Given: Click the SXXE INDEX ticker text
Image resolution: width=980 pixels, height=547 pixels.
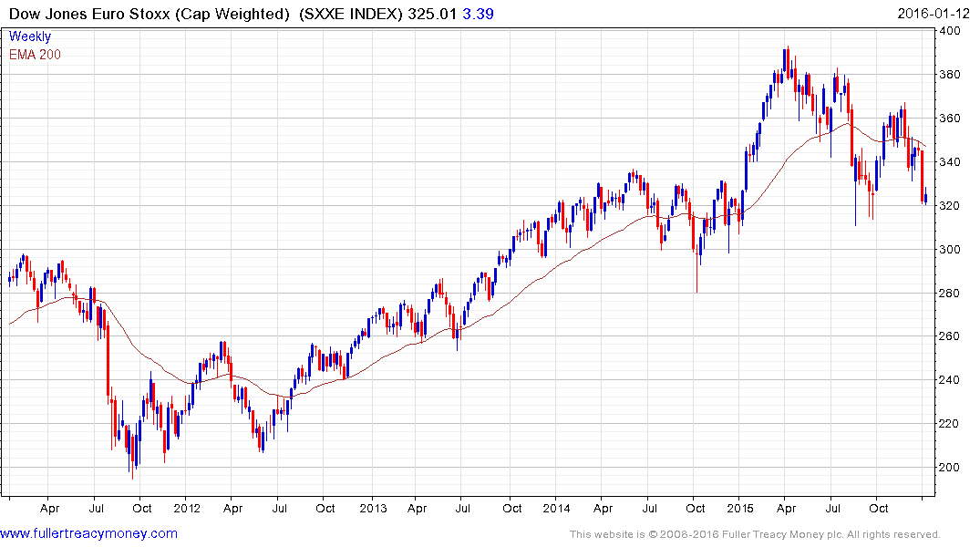Looking at the screenshot, I should (x=351, y=14).
